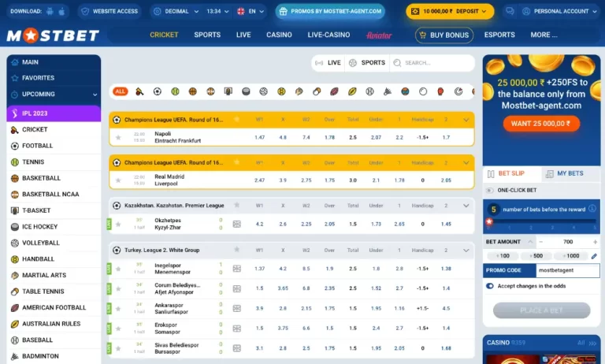The image size is (605, 364).
Task: Select the ALL sports filter pill
Action: click(120, 91)
